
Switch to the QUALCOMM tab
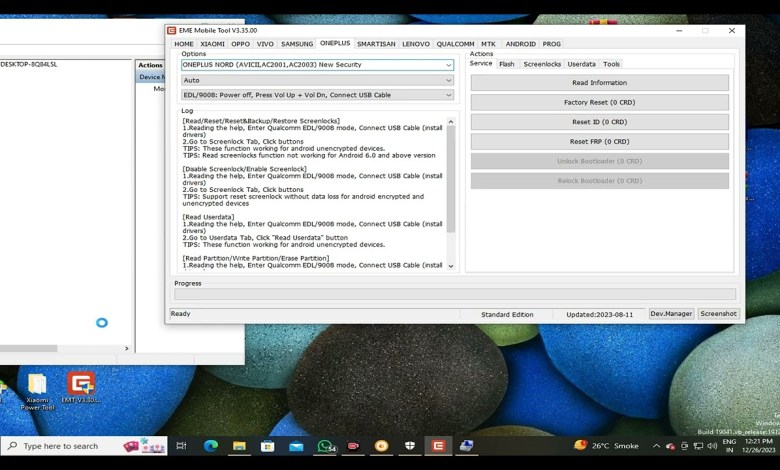click(x=455, y=44)
